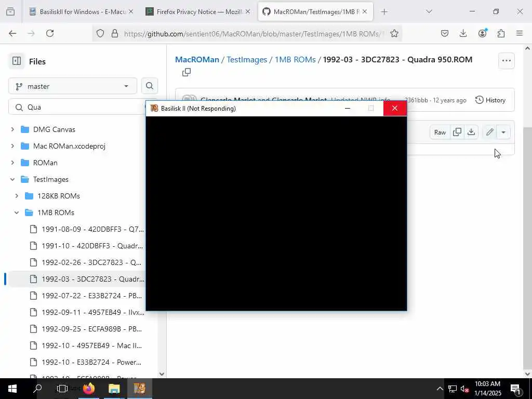Image resolution: width=532 pixels, height=399 pixels.
Task: Open the Windows Start menu
Action: (12, 389)
